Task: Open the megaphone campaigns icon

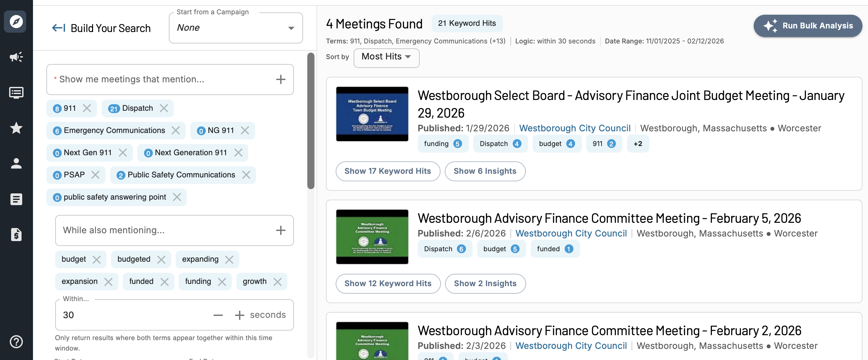Action: (x=16, y=57)
